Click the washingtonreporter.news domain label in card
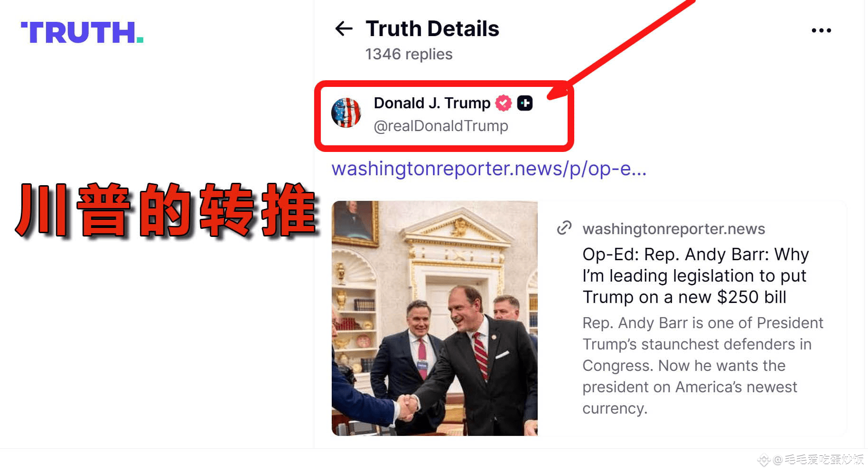 (x=673, y=229)
